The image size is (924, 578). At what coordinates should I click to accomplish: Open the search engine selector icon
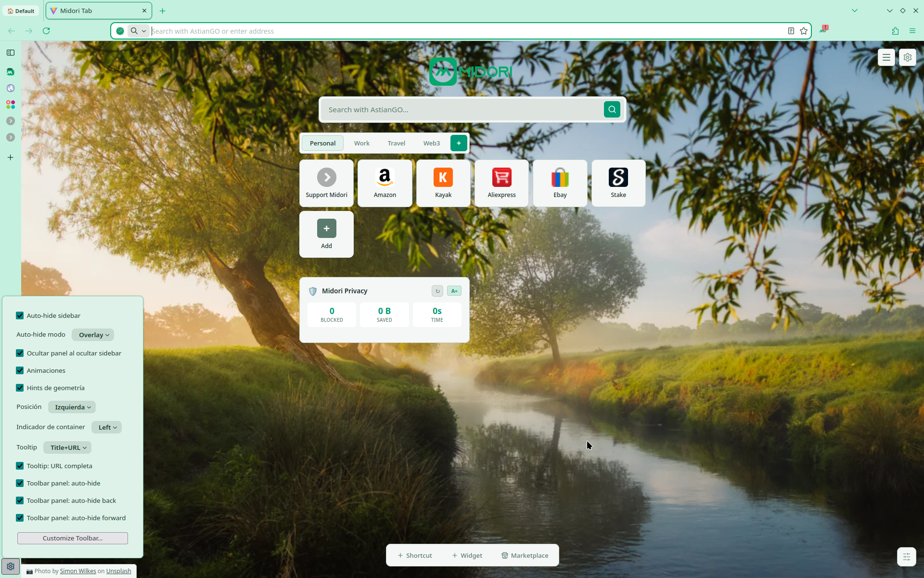click(x=138, y=31)
